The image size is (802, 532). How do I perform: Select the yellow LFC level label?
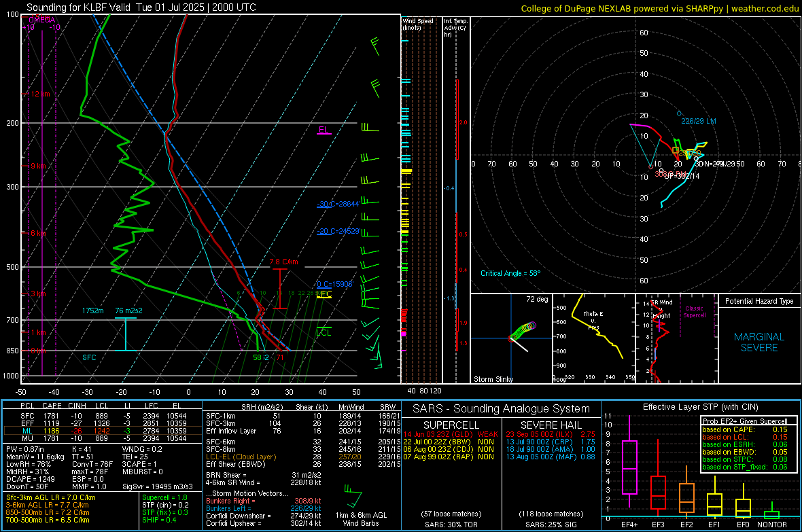pos(324,294)
